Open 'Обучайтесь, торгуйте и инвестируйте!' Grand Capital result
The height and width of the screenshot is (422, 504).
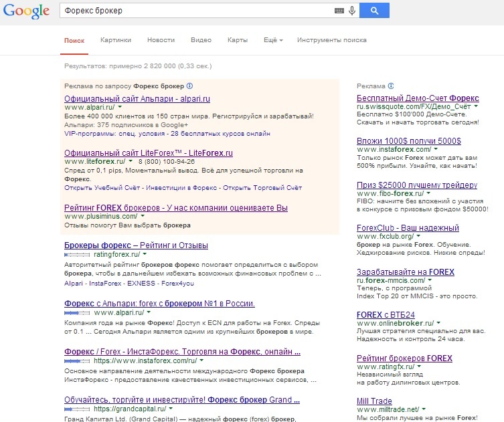click(182, 400)
